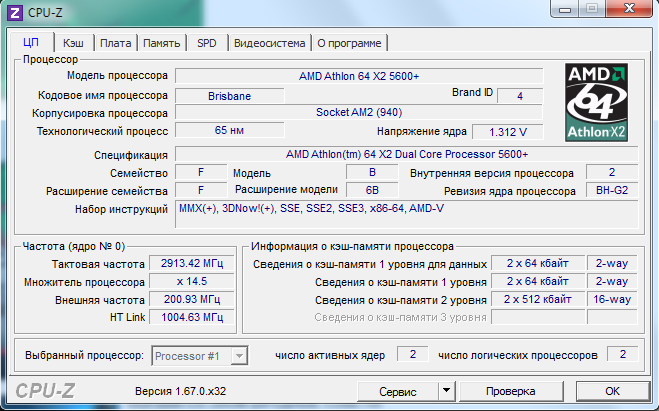Confirm with the OK button
Image resolution: width=659 pixels, height=411 pixels.
coord(612,391)
